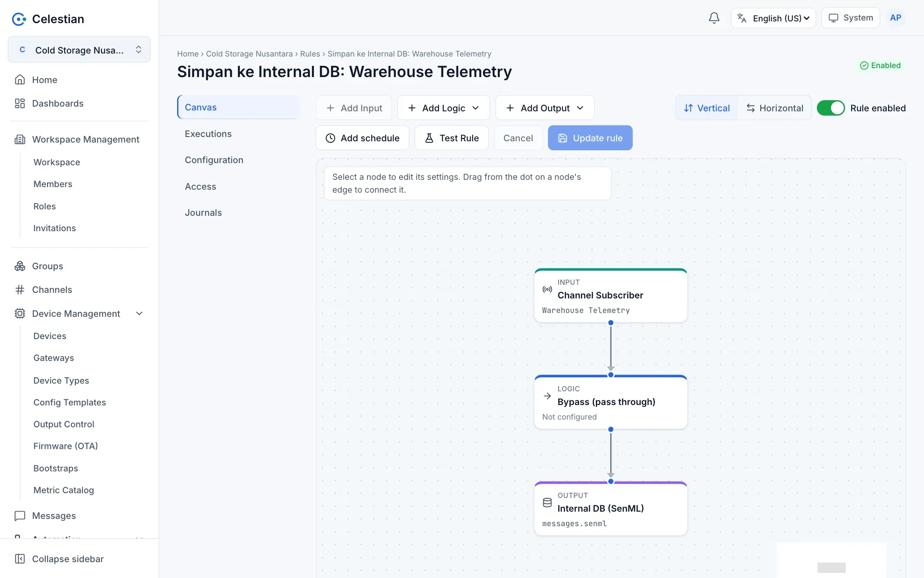
Task: Open the Executions tab
Action: 238,134
